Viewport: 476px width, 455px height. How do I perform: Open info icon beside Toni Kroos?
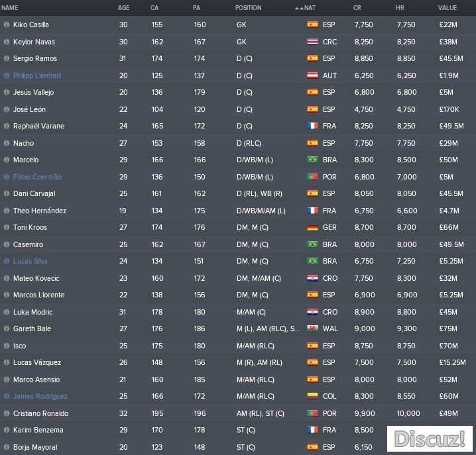click(x=7, y=228)
